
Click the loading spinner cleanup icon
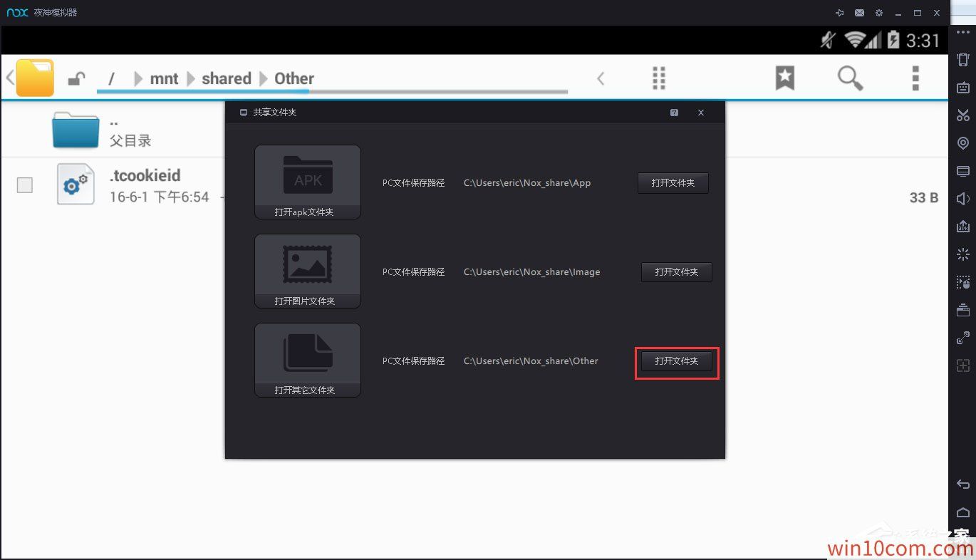tap(963, 254)
